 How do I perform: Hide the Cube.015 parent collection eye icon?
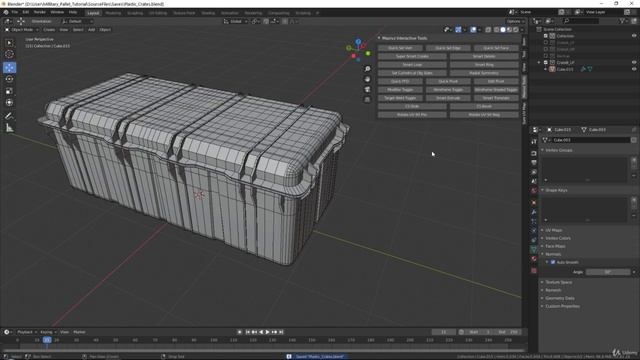[634, 62]
